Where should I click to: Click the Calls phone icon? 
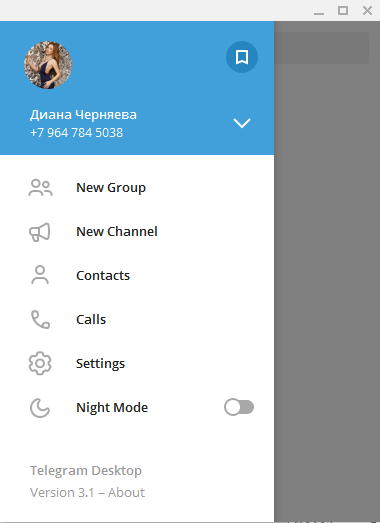pos(40,320)
